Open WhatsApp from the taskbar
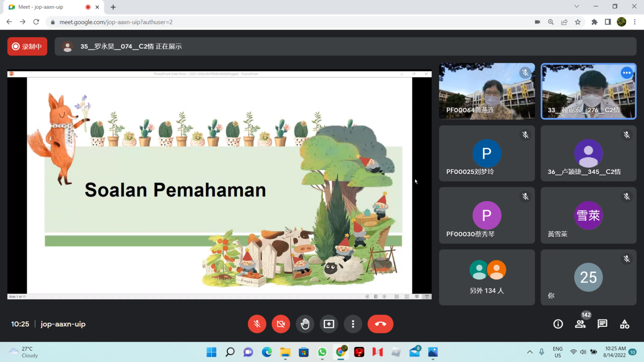 pyautogui.click(x=322, y=352)
